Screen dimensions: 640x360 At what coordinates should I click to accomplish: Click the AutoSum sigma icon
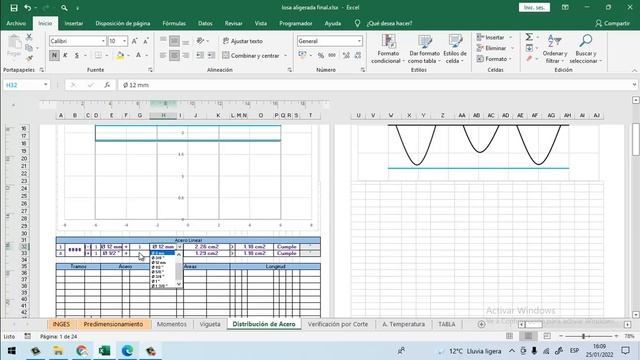pos(529,37)
